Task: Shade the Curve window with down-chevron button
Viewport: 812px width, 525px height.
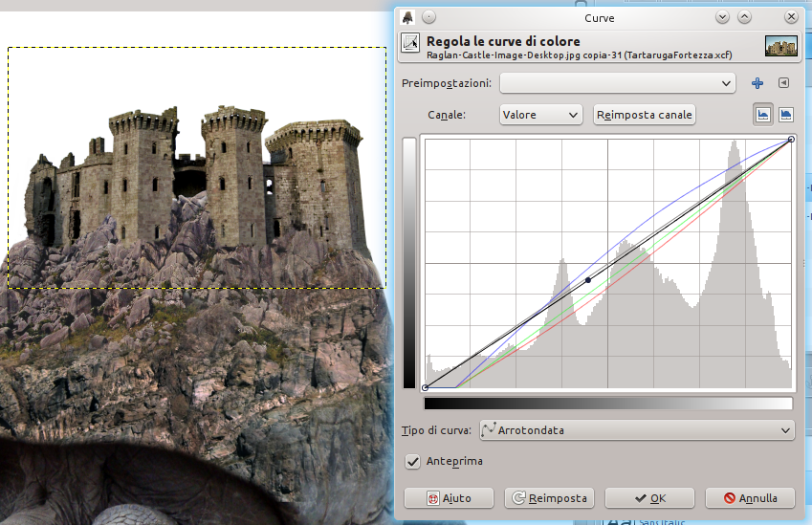Action: point(722,17)
